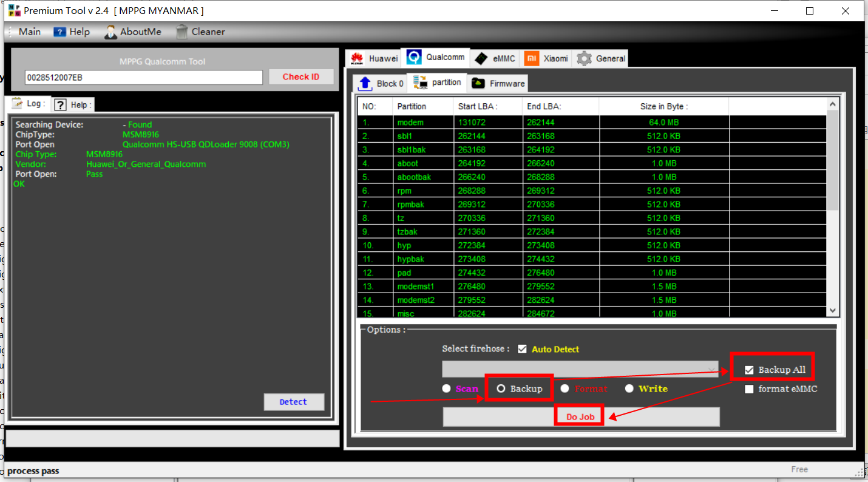Viewport: 868px width, 482px height.
Task: Click the Premium Tool app icon in title bar
Action: (x=15, y=11)
